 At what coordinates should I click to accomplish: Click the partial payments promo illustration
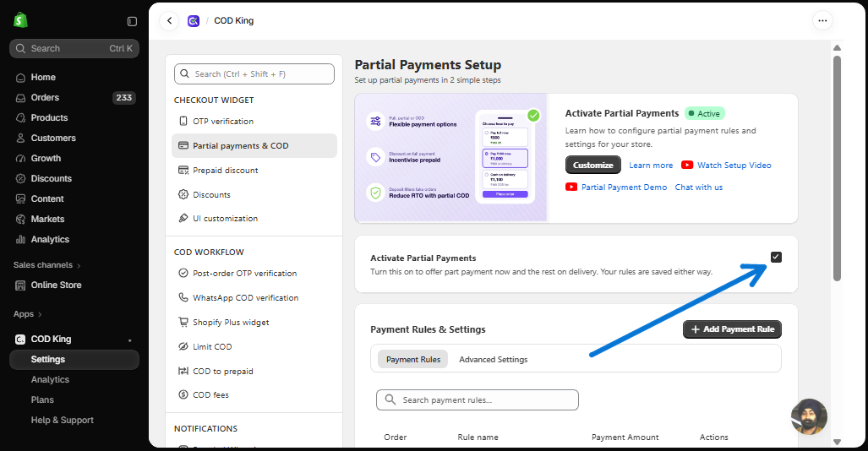point(451,158)
